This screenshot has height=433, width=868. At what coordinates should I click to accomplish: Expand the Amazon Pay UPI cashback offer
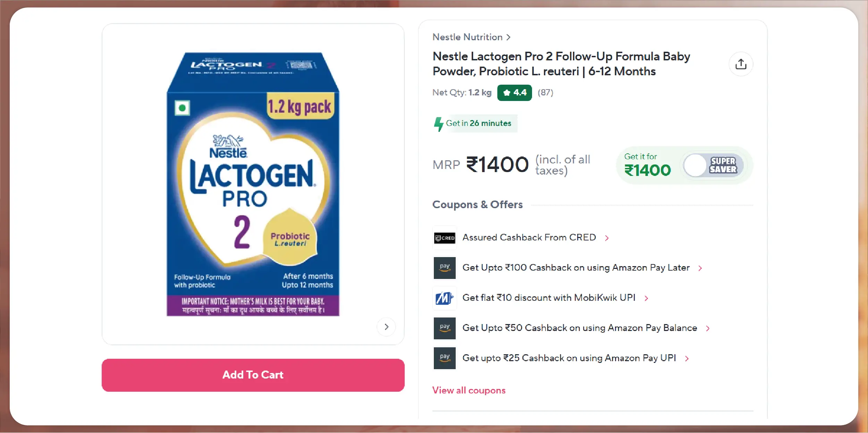(x=575, y=358)
